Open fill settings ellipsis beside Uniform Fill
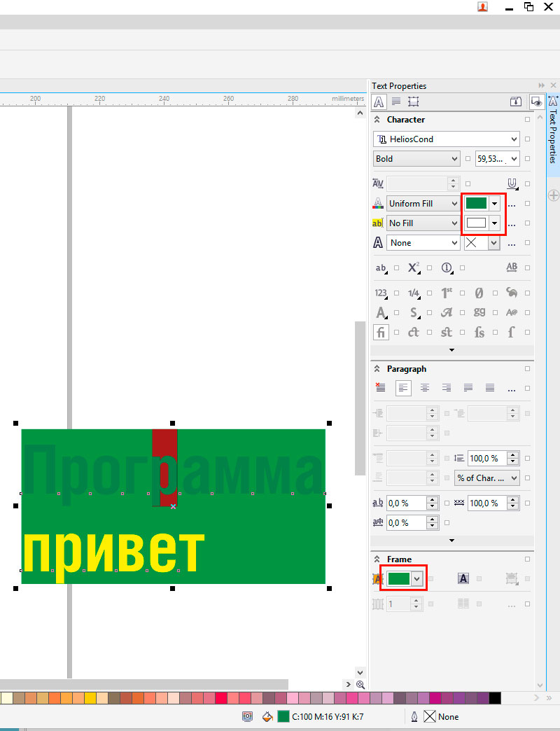 pos(512,204)
